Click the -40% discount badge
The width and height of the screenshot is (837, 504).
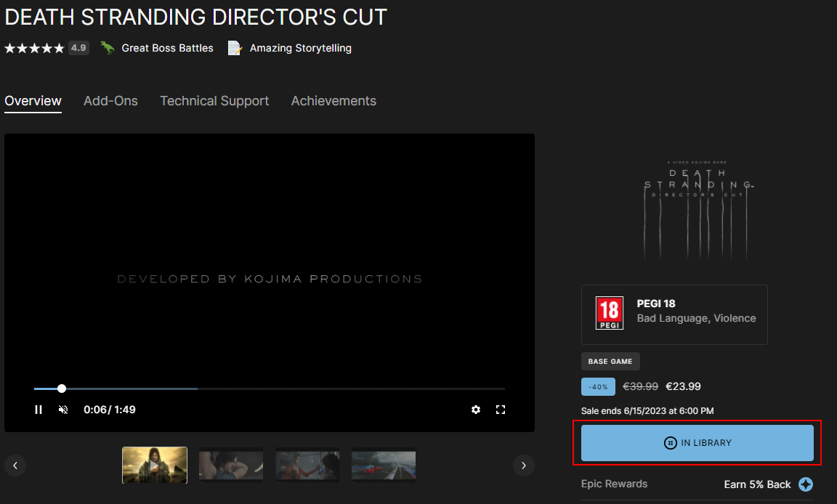point(598,386)
